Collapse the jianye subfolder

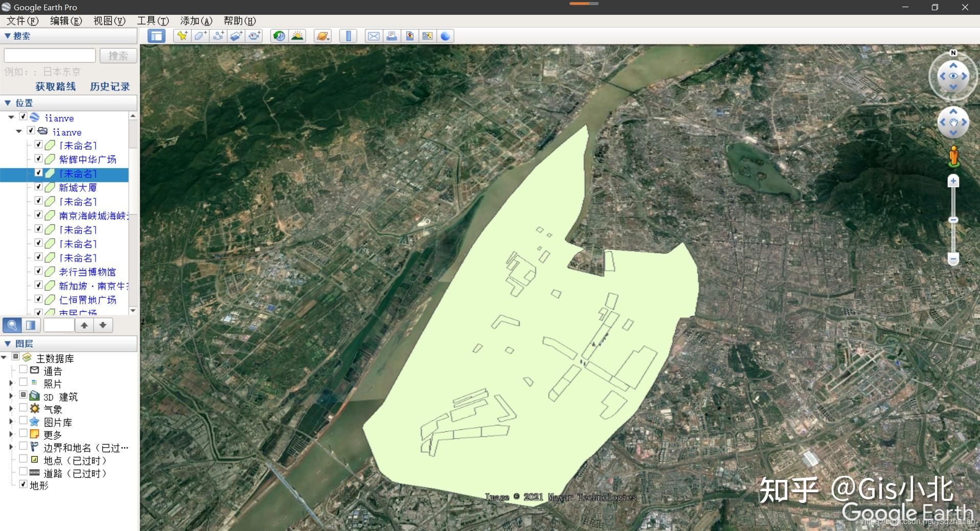19,131
